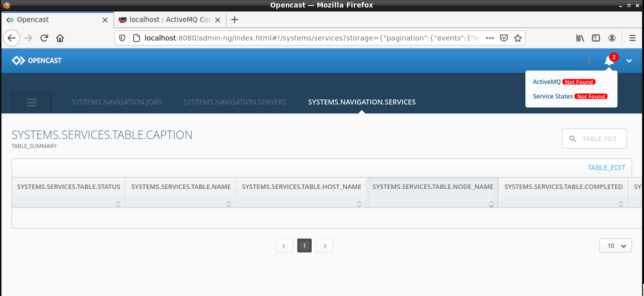The height and width of the screenshot is (296, 644).
Task: Toggle sorting on the NODE_NAME column
Action: [490, 204]
